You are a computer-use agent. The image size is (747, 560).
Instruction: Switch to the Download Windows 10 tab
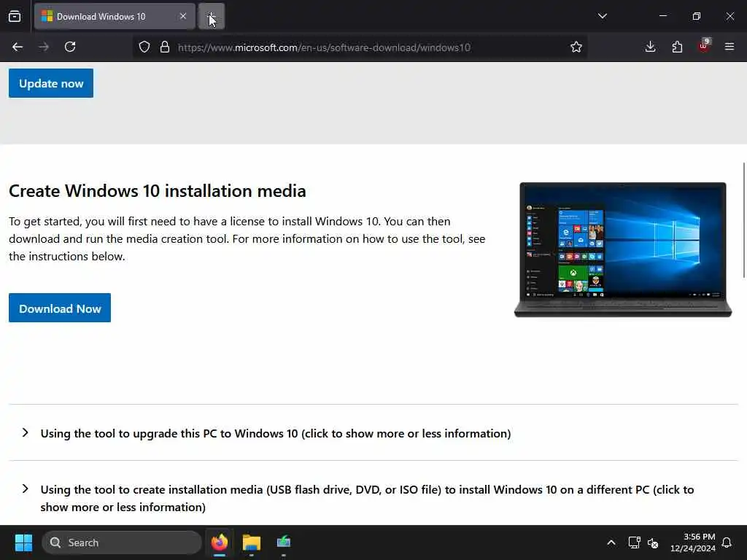pyautogui.click(x=115, y=16)
